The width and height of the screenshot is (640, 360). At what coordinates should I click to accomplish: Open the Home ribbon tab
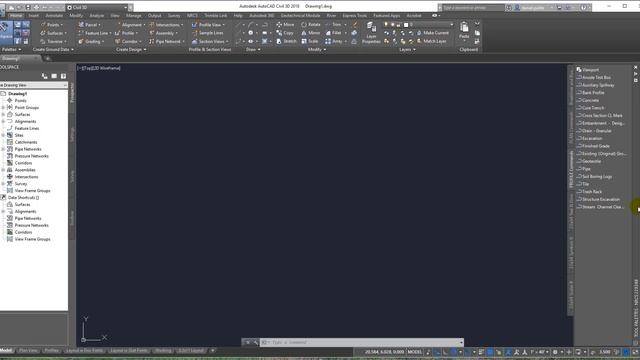[16, 16]
